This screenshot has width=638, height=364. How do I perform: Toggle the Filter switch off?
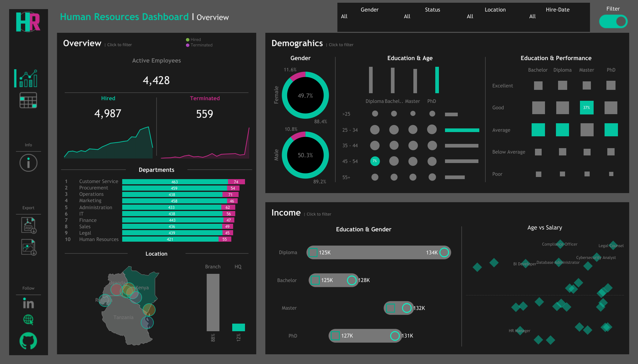(613, 22)
